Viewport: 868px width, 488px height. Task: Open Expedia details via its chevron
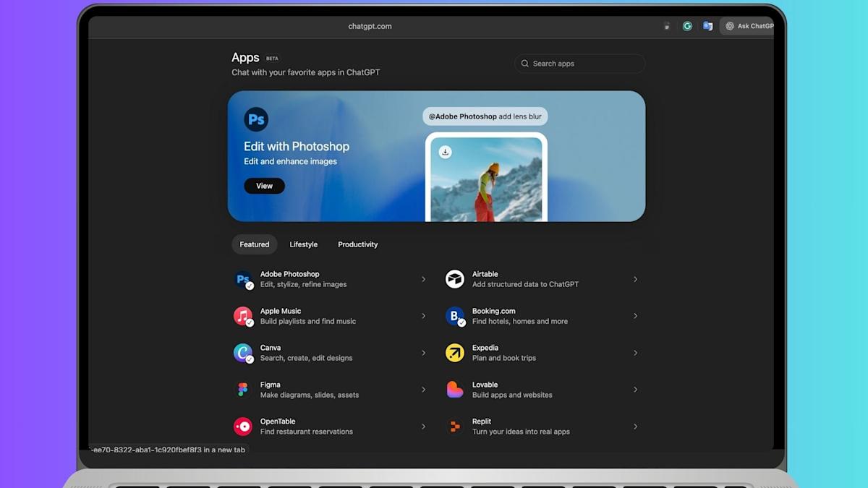[x=635, y=353]
